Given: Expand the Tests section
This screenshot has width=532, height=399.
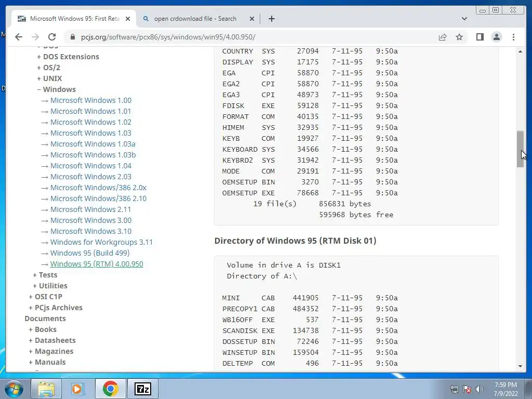Looking at the screenshot, I should 45,275.
